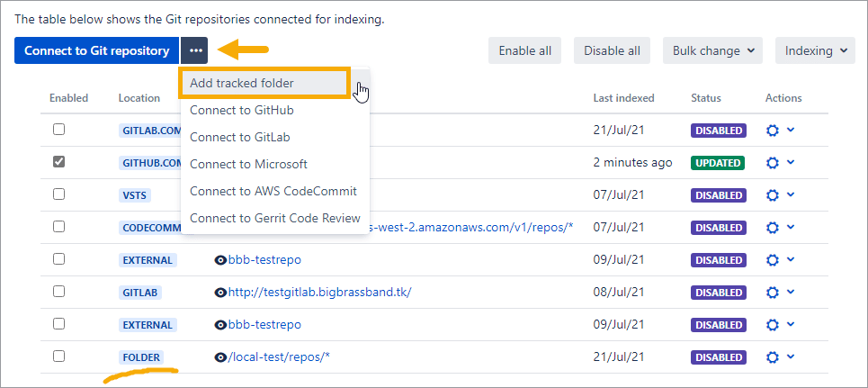
Task: Open the three-dots more options button
Action: (x=196, y=50)
